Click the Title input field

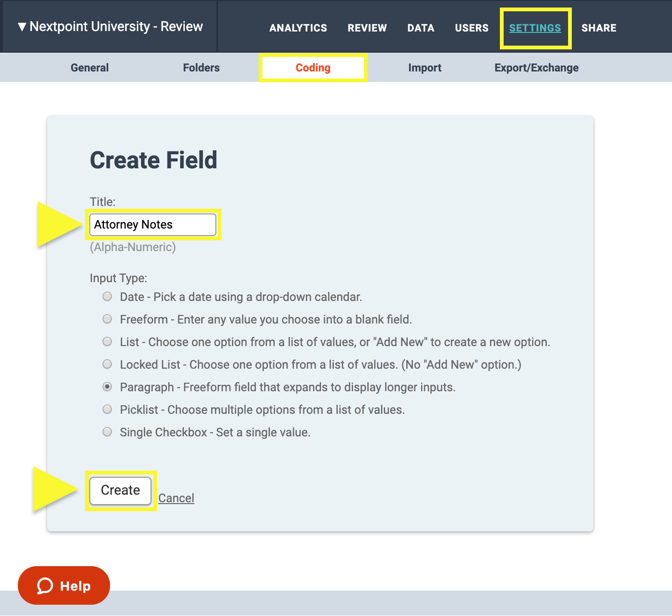(x=153, y=225)
